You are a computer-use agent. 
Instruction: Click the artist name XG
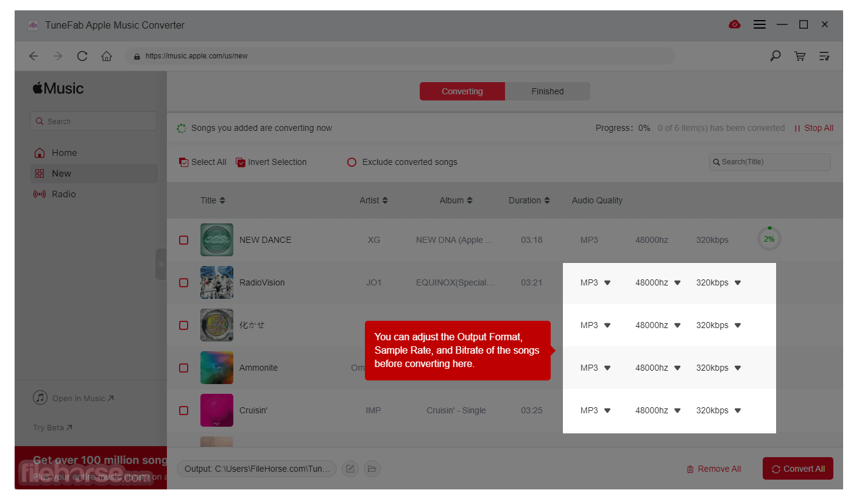tap(374, 240)
